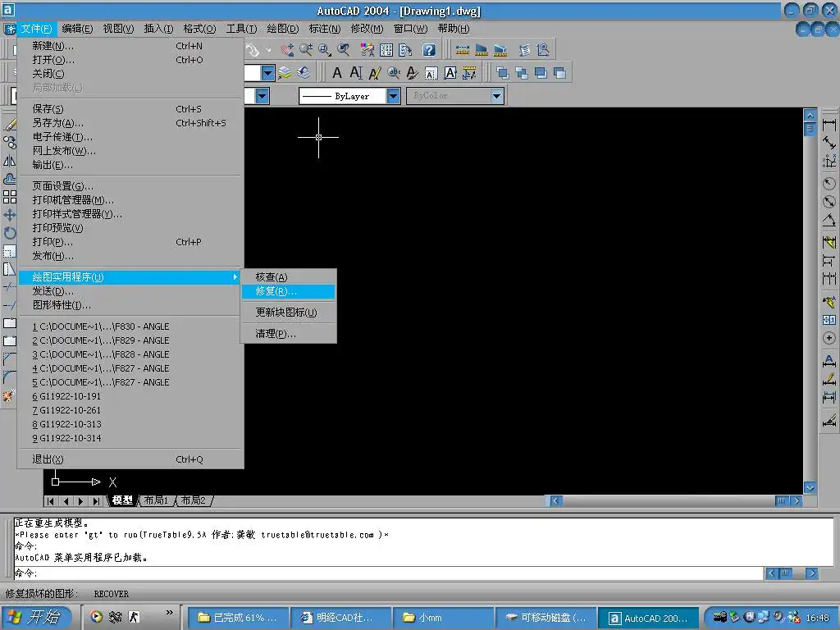Open recent file 1 F830 - ANGLE

click(x=129, y=326)
